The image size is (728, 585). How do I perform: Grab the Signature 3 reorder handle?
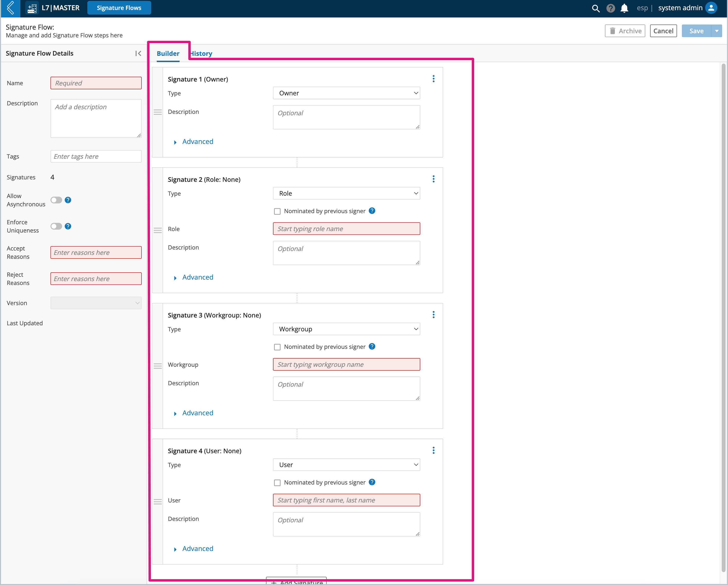click(x=158, y=366)
